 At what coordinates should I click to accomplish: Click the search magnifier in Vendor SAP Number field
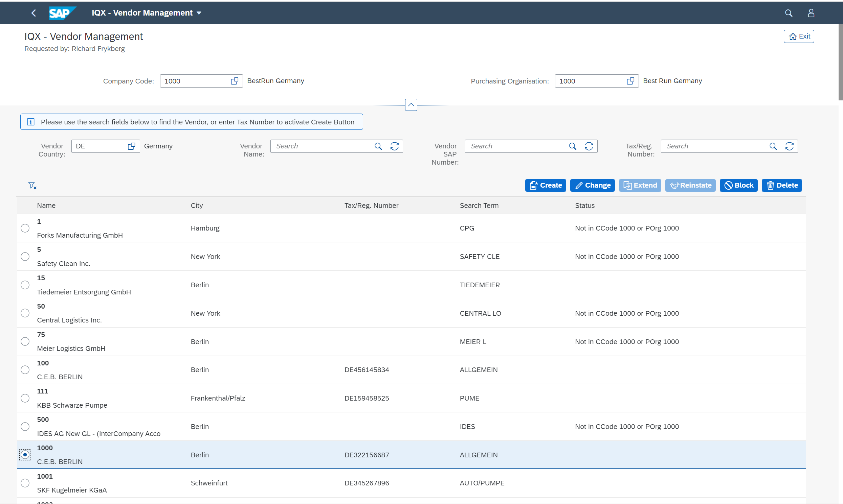(573, 146)
